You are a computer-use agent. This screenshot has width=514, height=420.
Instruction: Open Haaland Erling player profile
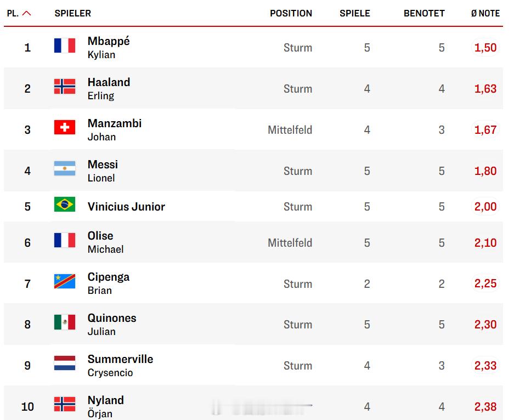click(109, 88)
